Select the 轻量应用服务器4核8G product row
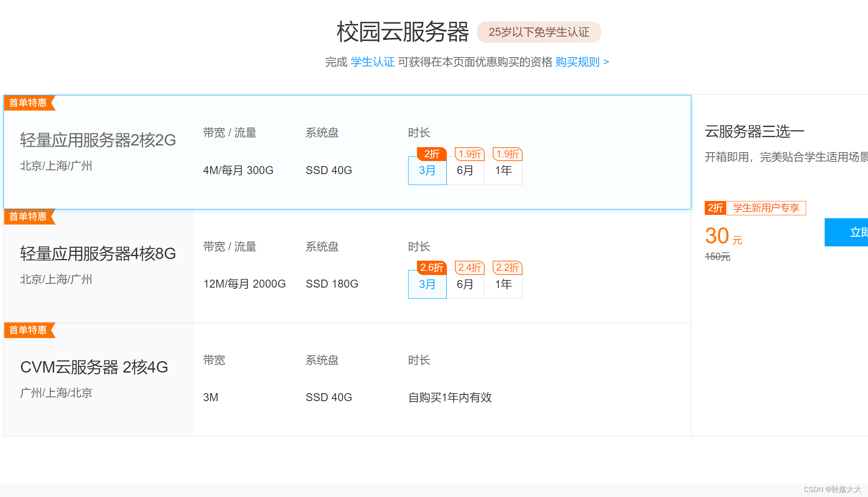This screenshot has width=868, height=497. [98, 254]
